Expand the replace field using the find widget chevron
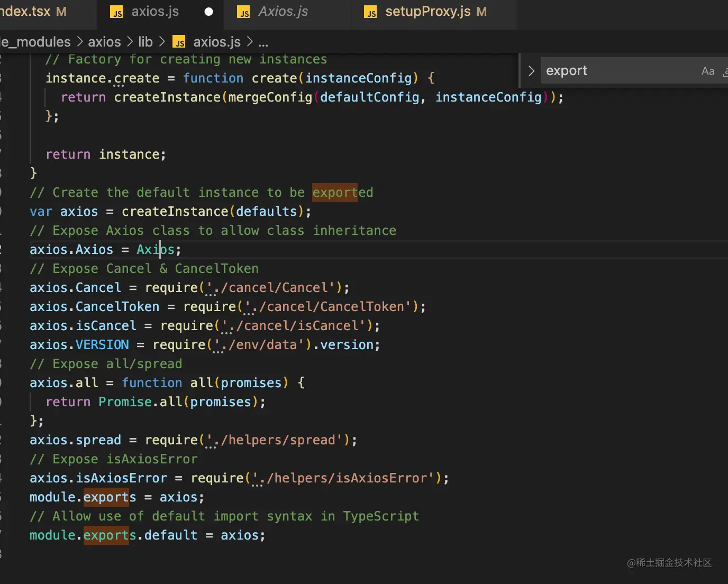 pos(532,71)
